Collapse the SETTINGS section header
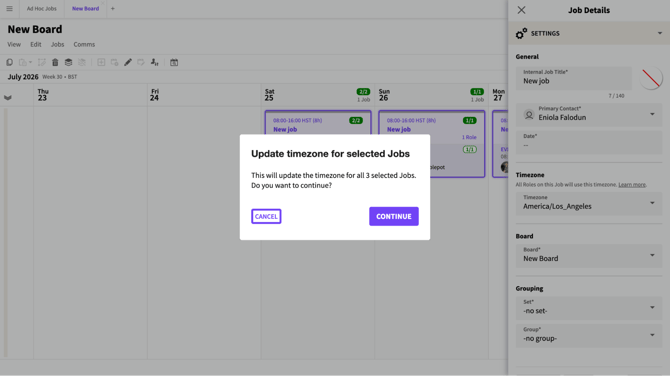 pyautogui.click(x=589, y=33)
